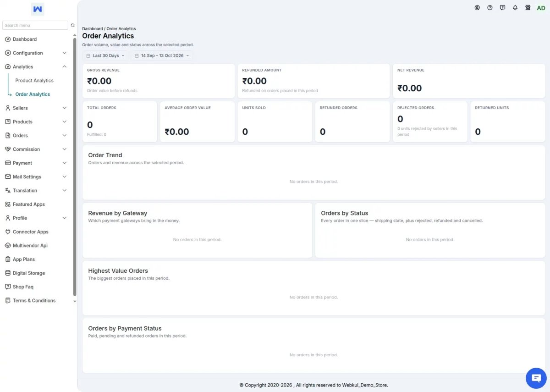Expand the Commission menu chevron
Viewport: 550px width, 392px height.
pyautogui.click(x=64, y=149)
